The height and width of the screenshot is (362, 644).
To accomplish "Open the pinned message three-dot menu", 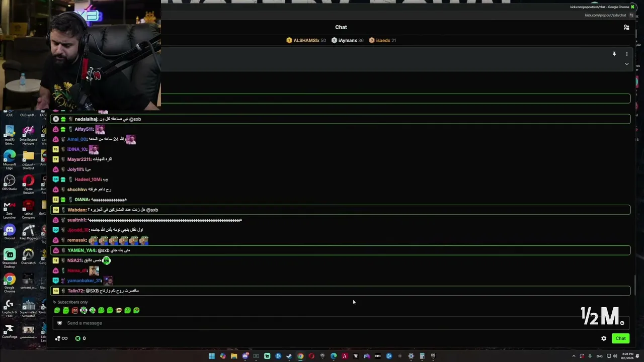I will [x=627, y=54].
